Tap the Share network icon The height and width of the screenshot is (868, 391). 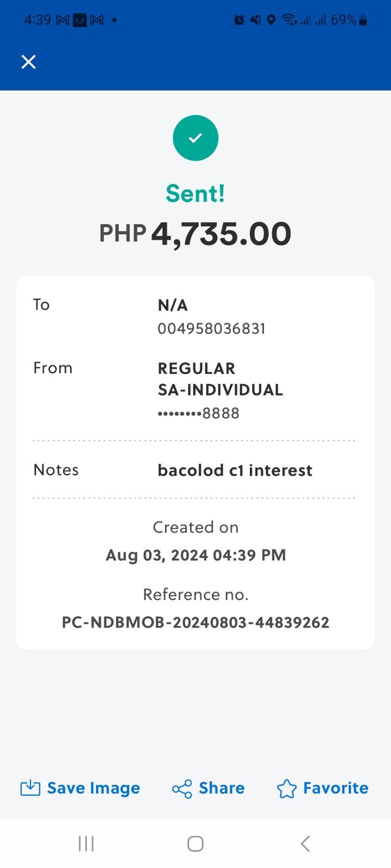(182, 789)
